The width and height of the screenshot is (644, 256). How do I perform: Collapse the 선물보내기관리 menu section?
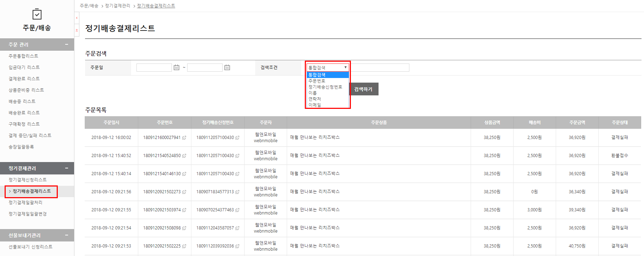[66, 235]
